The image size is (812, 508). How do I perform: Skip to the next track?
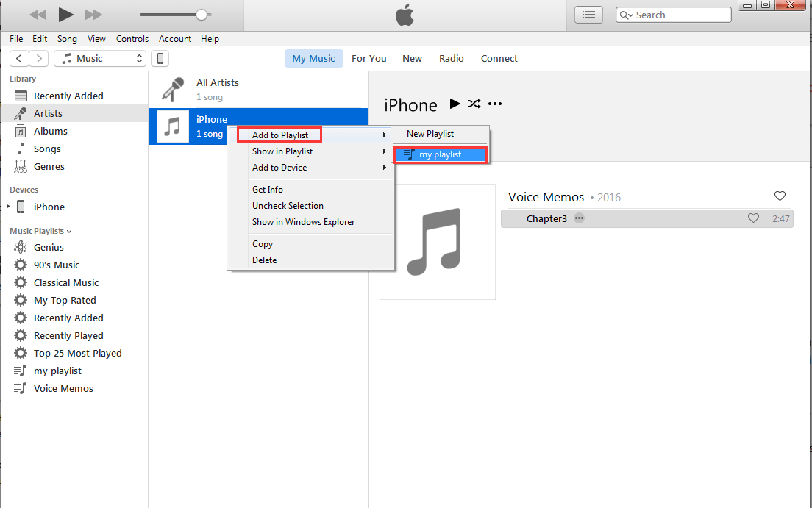tap(93, 15)
